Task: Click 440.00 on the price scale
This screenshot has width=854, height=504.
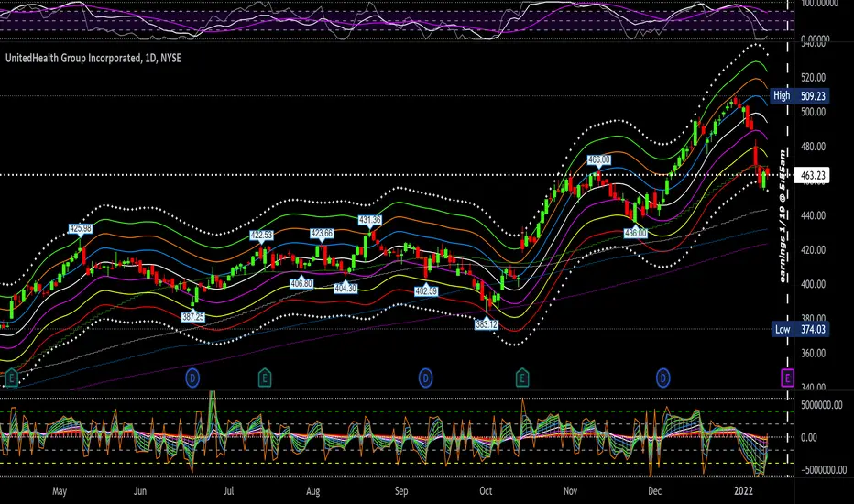Action: [813, 215]
